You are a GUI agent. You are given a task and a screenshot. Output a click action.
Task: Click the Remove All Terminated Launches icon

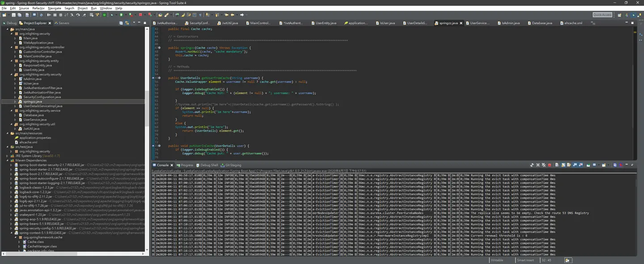tap(544, 165)
